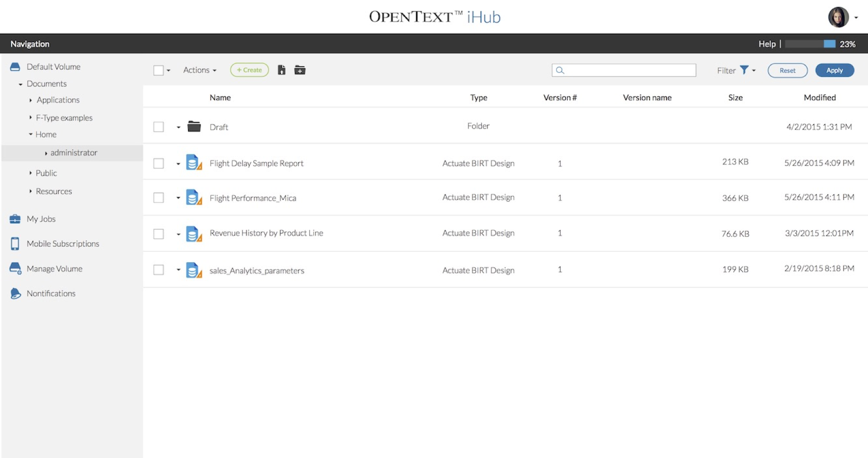
Task: Collapse the Documents tree node
Action: [20, 84]
